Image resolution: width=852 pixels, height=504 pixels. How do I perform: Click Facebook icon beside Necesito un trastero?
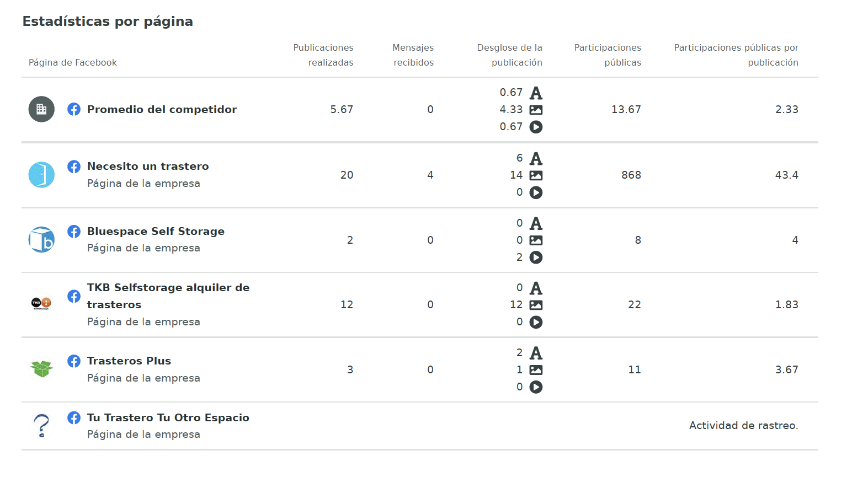tap(74, 167)
